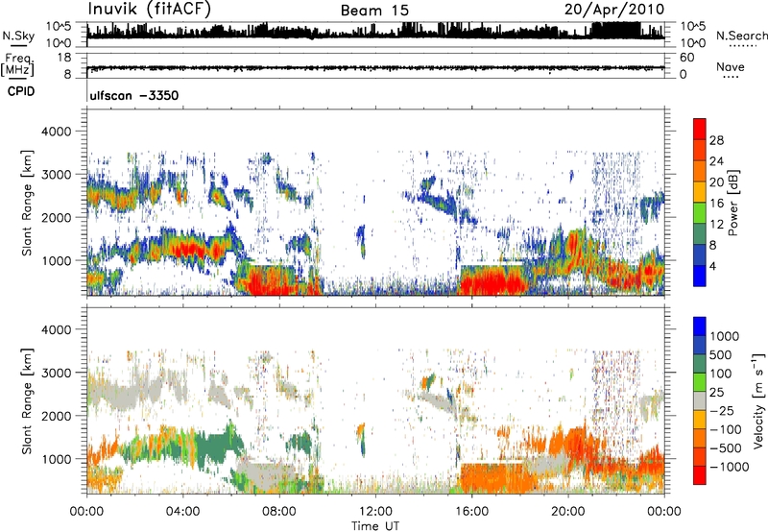Click the 'N.Sky' legend label
The height and width of the screenshot is (532, 768).
point(18,36)
